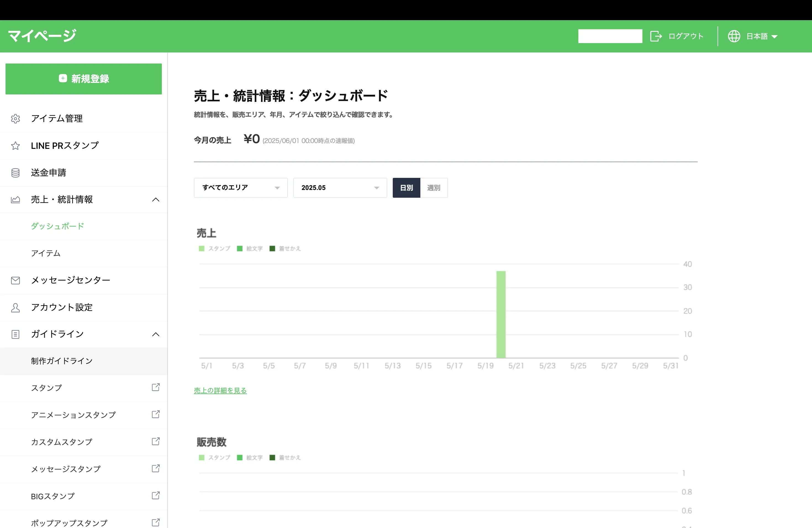Click the ログアウト link
The width and height of the screenshot is (812, 528).
pyautogui.click(x=686, y=36)
